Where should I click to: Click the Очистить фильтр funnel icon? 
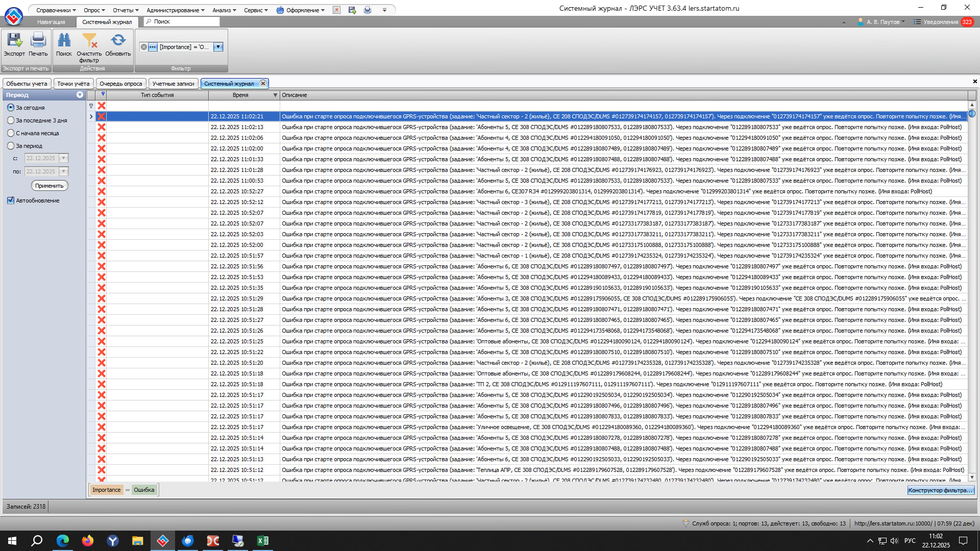(89, 41)
